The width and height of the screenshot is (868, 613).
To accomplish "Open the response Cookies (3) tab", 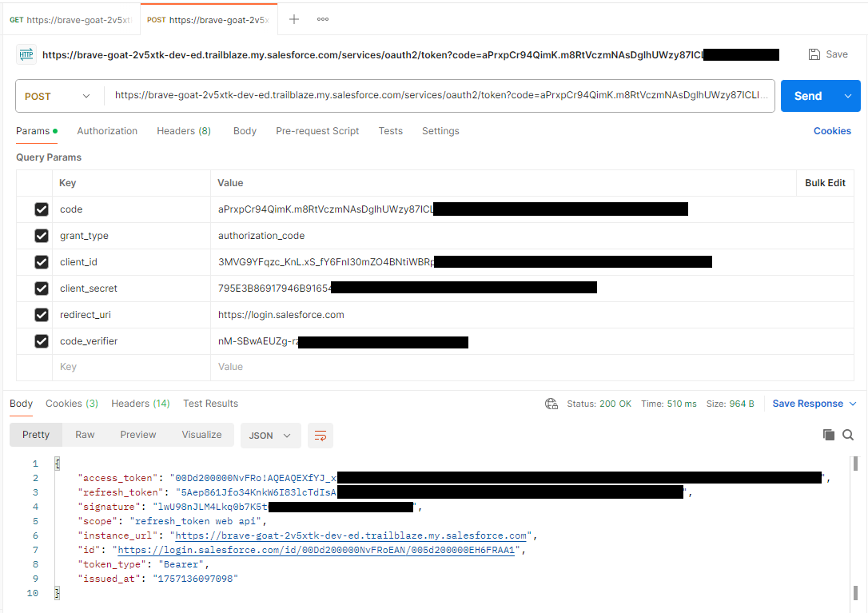I will tap(72, 404).
